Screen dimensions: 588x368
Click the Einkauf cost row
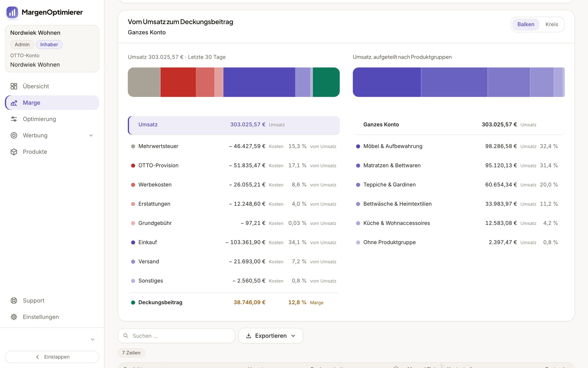(234, 242)
